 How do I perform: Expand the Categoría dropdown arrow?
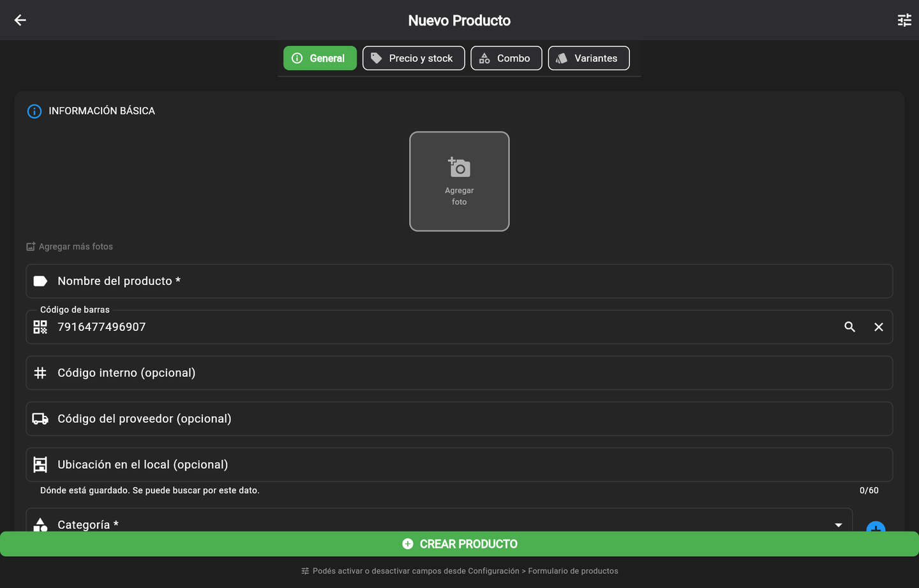coord(839,525)
